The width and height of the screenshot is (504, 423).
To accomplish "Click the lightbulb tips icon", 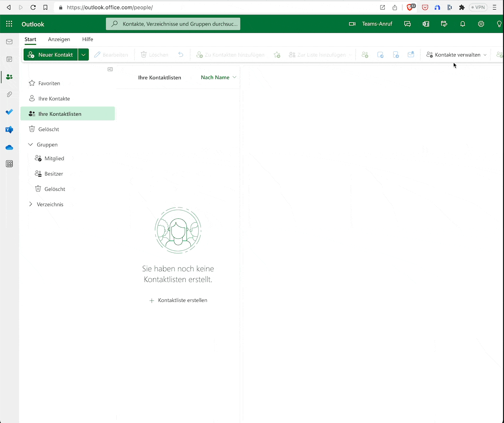I will point(499,24).
